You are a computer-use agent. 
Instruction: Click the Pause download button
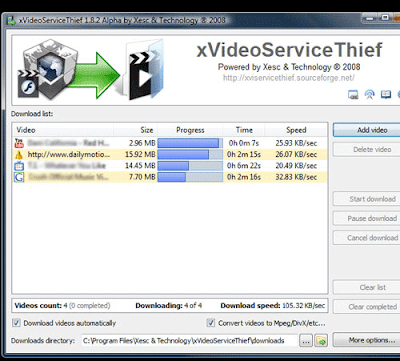(x=366, y=218)
